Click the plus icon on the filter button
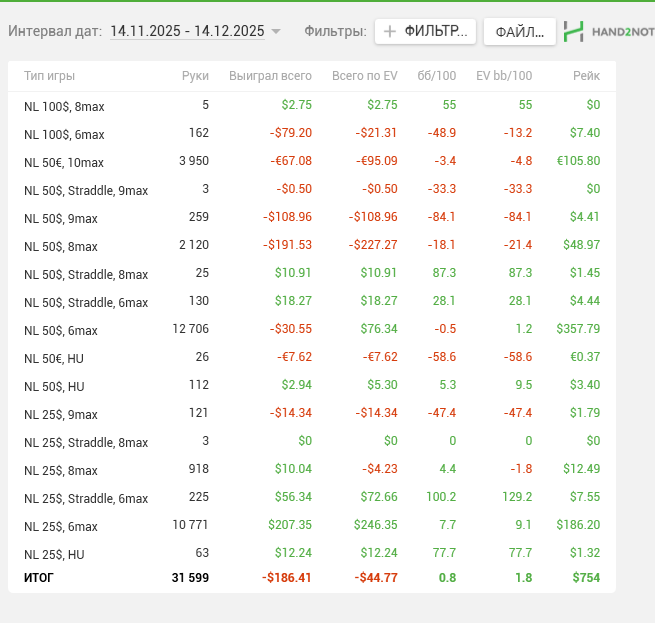 coord(390,31)
